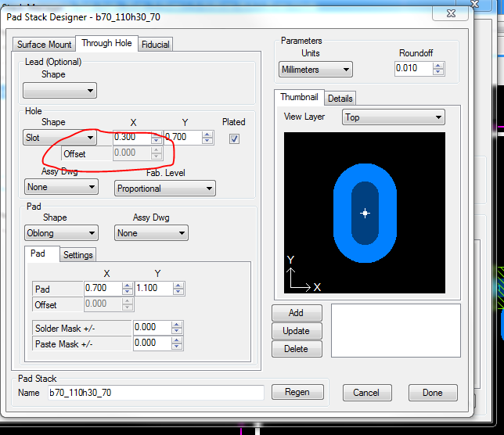Click the Cancel button
504x435 pixels.
click(365, 393)
